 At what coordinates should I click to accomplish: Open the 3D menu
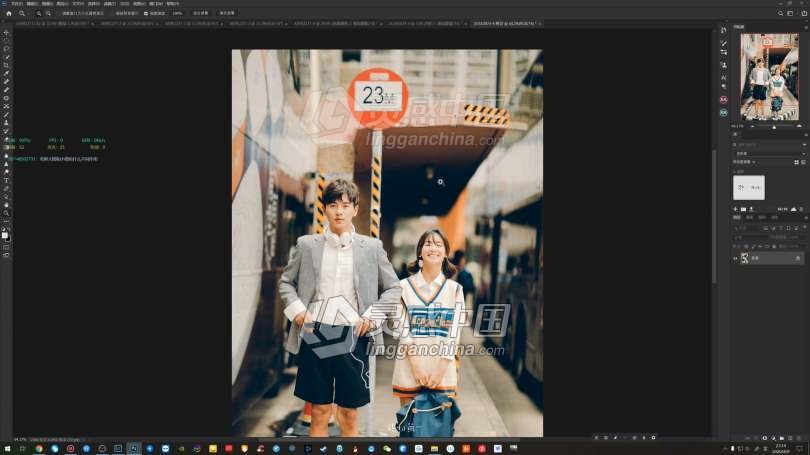[x=124, y=4]
